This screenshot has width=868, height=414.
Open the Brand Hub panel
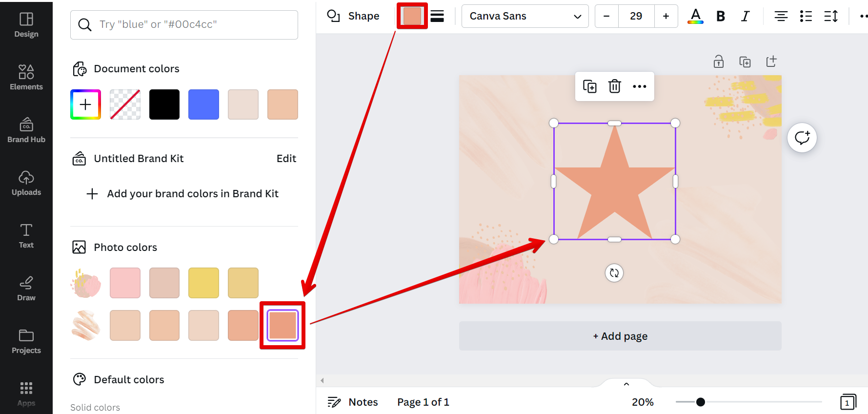(26, 130)
